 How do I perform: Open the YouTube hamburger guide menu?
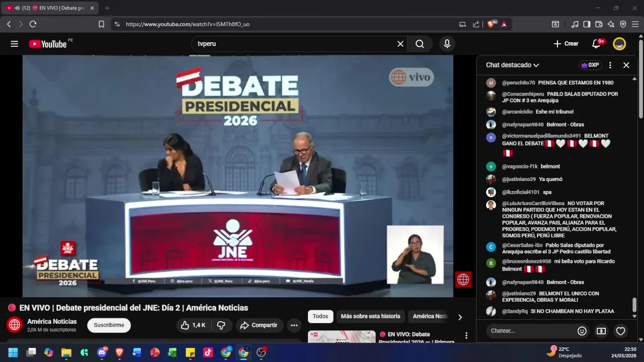[x=14, y=44]
